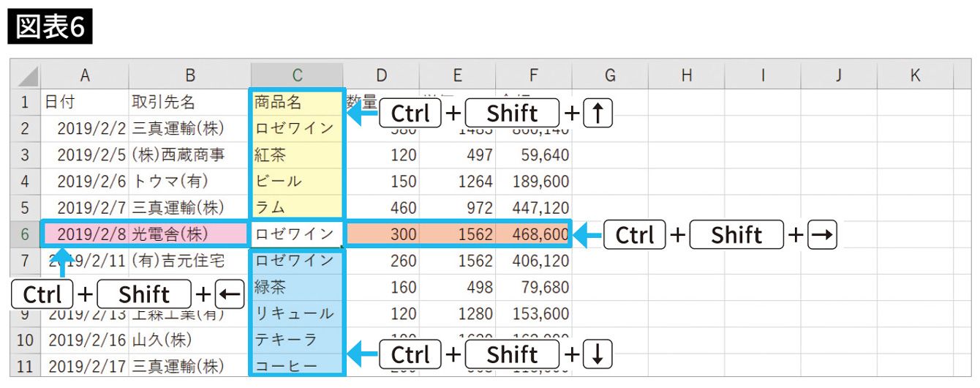980x388 pixels.
Task: Click the コーヒー cell in row 11
Action: click(297, 366)
